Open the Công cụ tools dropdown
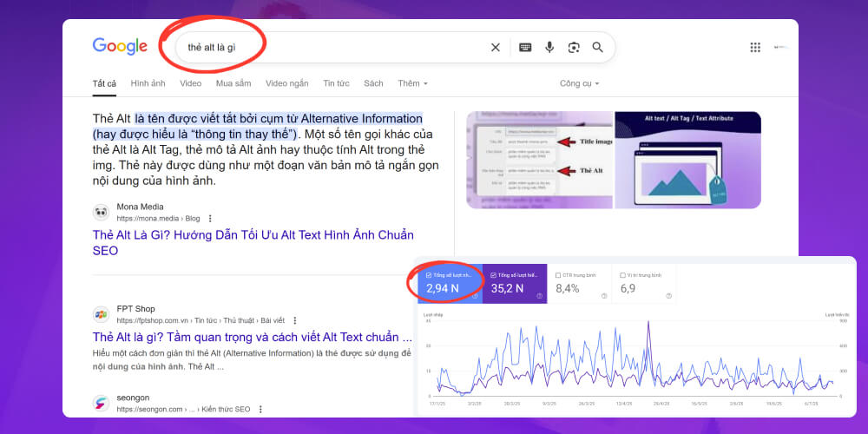Image resolution: width=868 pixels, height=434 pixels. click(x=579, y=83)
